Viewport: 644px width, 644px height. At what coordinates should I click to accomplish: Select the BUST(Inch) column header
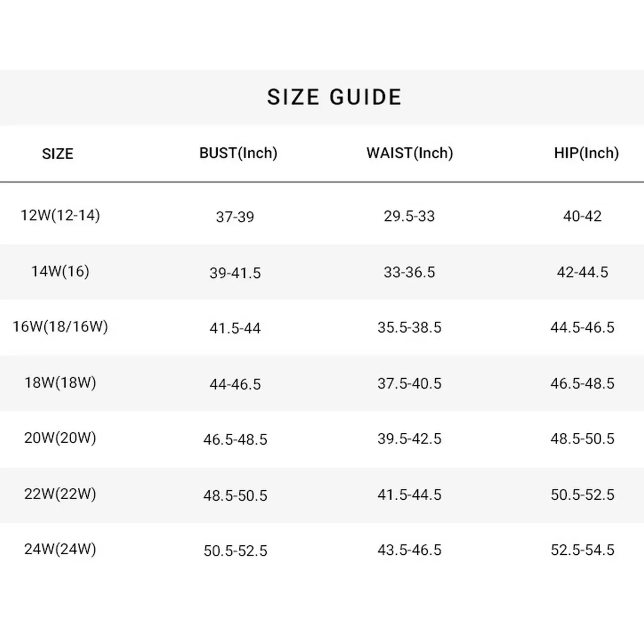[x=238, y=153]
